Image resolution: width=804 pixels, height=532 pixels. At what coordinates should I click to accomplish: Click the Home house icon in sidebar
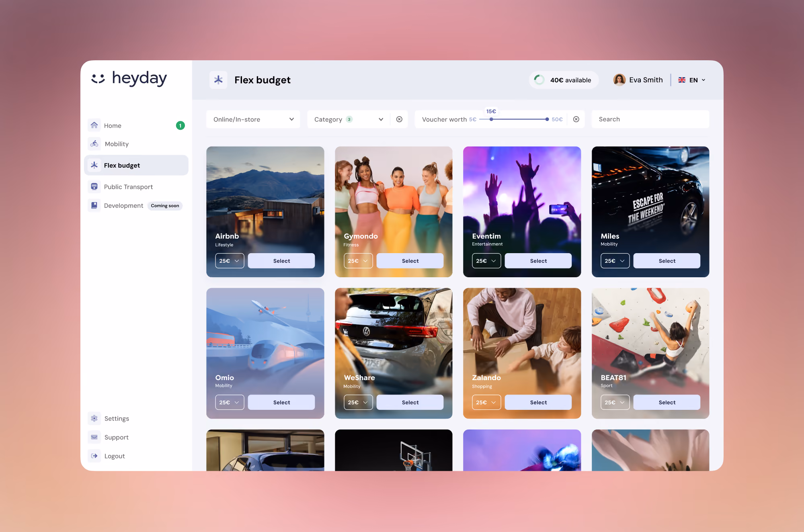click(x=94, y=125)
